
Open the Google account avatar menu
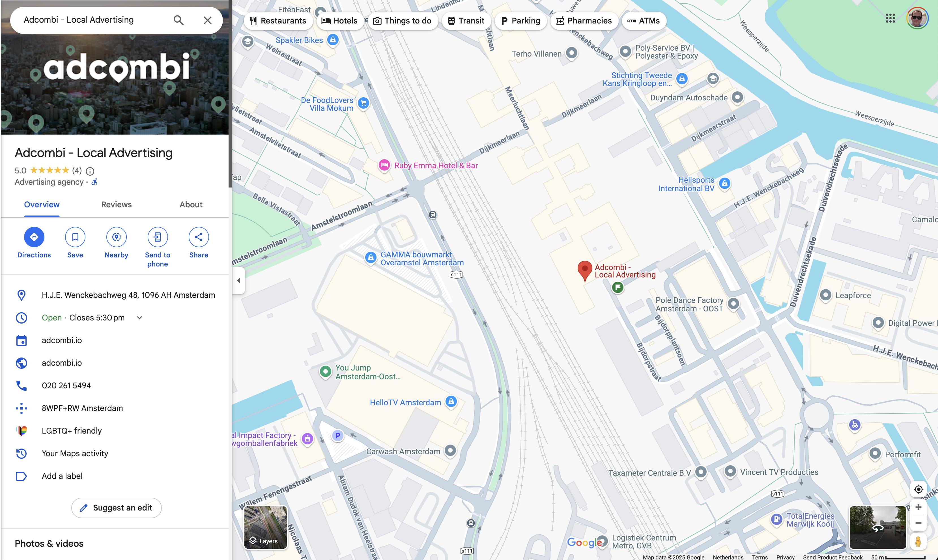click(917, 18)
